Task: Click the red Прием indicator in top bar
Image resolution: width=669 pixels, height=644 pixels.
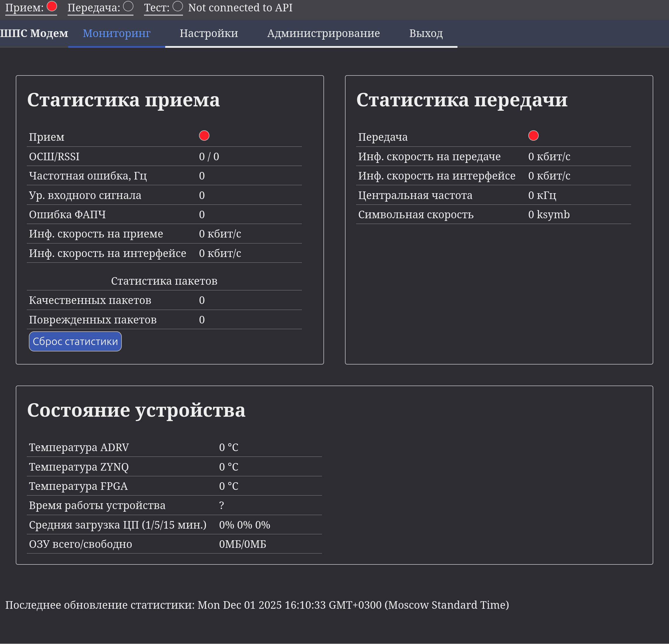Action: point(52,6)
